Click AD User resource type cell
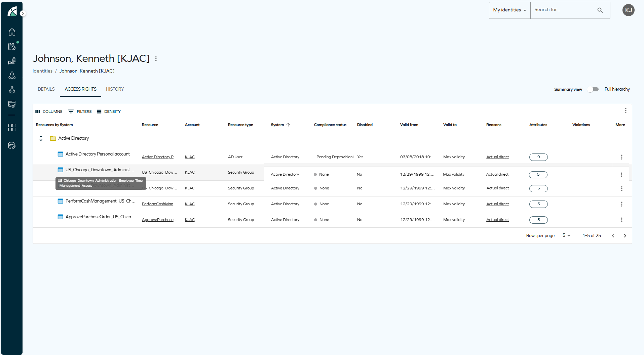 (235, 157)
